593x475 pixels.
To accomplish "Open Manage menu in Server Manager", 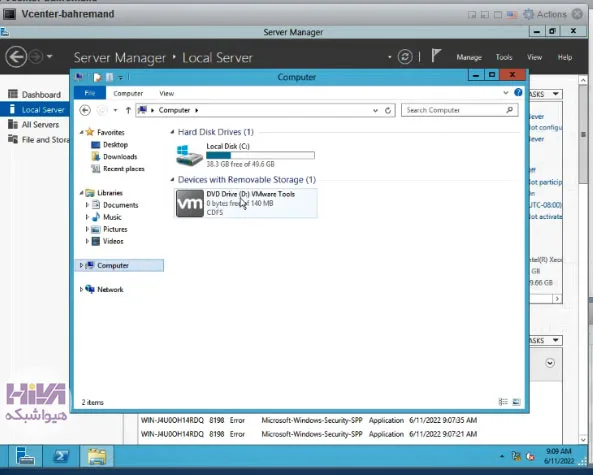I will [469, 57].
